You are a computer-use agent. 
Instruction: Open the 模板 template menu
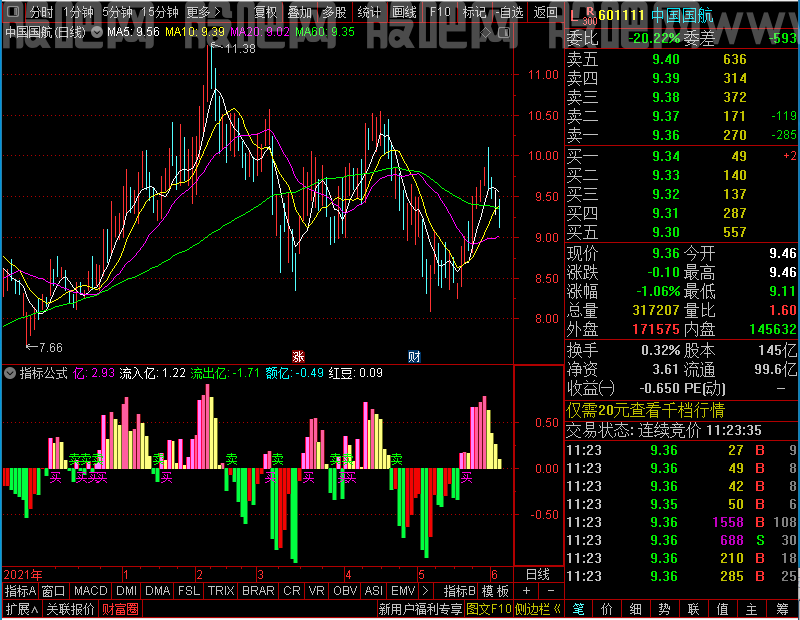coord(495,591)
